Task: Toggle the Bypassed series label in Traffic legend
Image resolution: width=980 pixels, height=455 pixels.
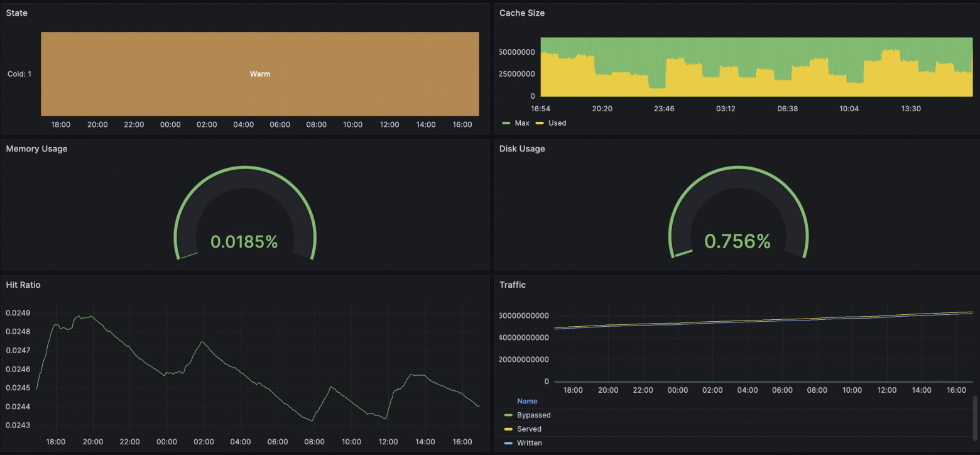Action: tap(533, 415)
